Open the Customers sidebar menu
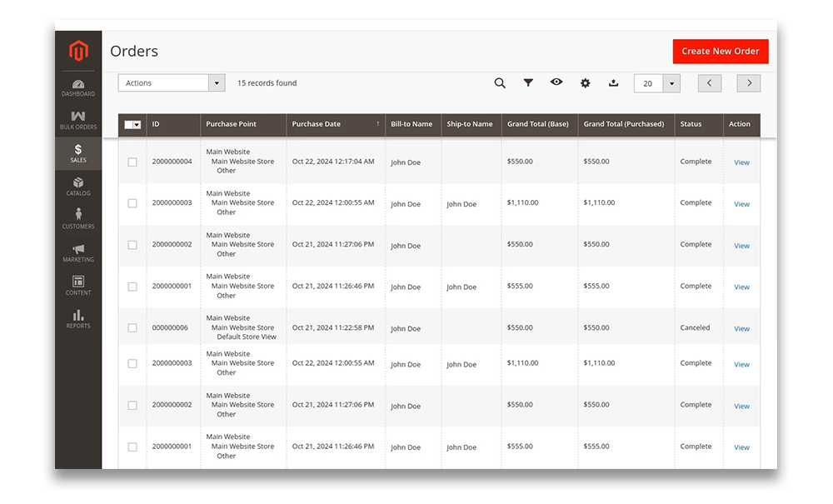Image resolution: width=833 pixels, height=504 pixels. click(x=78, y=219)
